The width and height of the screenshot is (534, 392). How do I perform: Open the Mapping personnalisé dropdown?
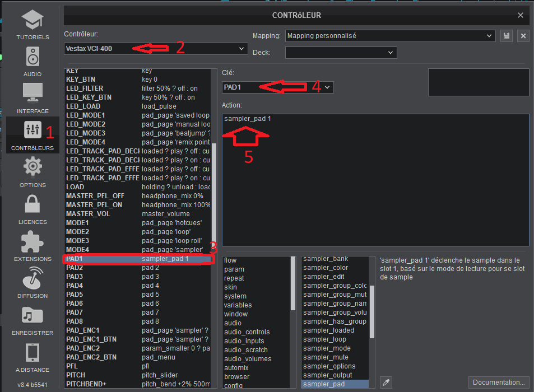click(x=390, y=36)
